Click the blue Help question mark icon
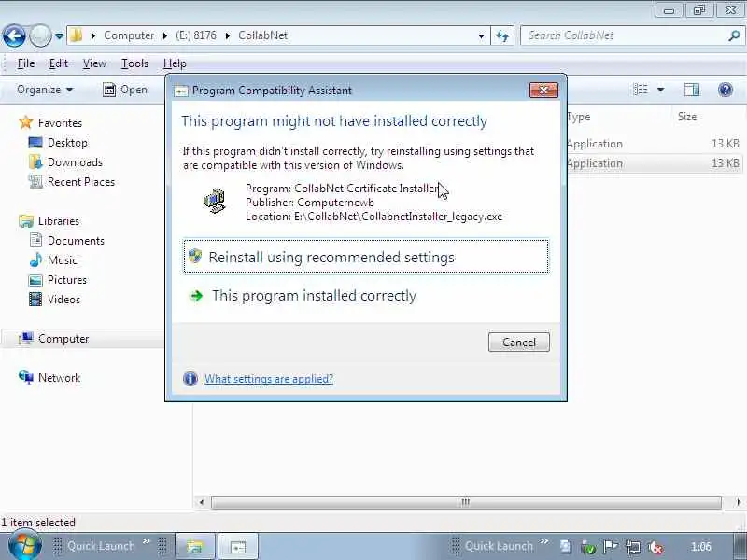The height and width of the screenshot is (560, 747). coord(726,90)
